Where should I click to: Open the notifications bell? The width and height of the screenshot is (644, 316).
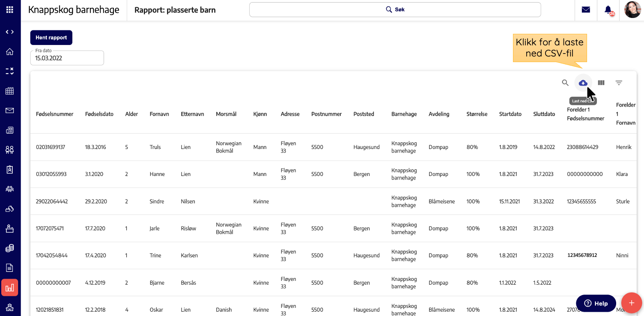(x=608, y=9)
